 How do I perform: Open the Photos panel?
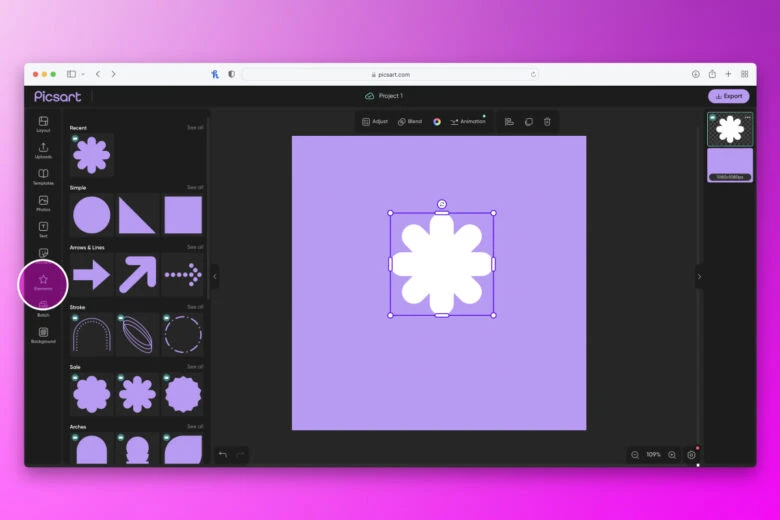43,203
